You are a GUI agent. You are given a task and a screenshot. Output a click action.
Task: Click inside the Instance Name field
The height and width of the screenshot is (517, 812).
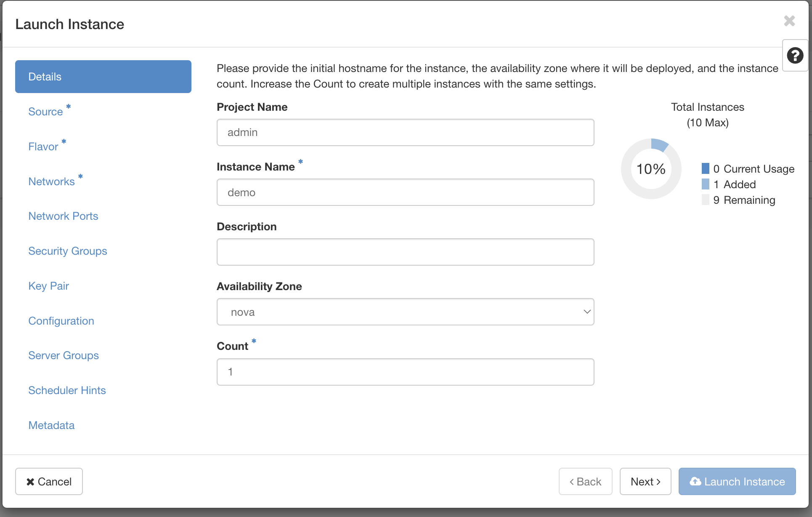coord(405,192)
